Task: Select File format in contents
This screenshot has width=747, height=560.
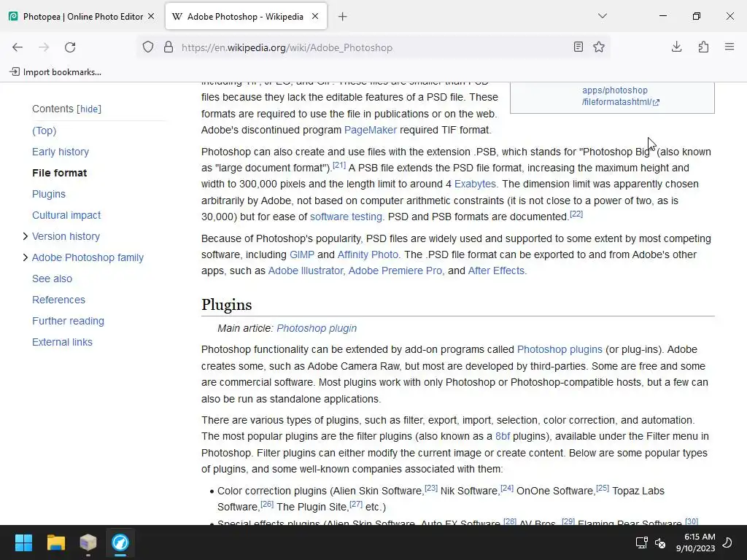Action: pos(60,173)
